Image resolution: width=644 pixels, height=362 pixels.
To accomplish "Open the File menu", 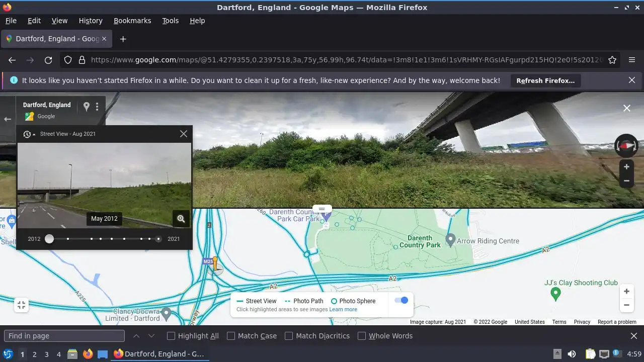I will click(x=11, y=21).
